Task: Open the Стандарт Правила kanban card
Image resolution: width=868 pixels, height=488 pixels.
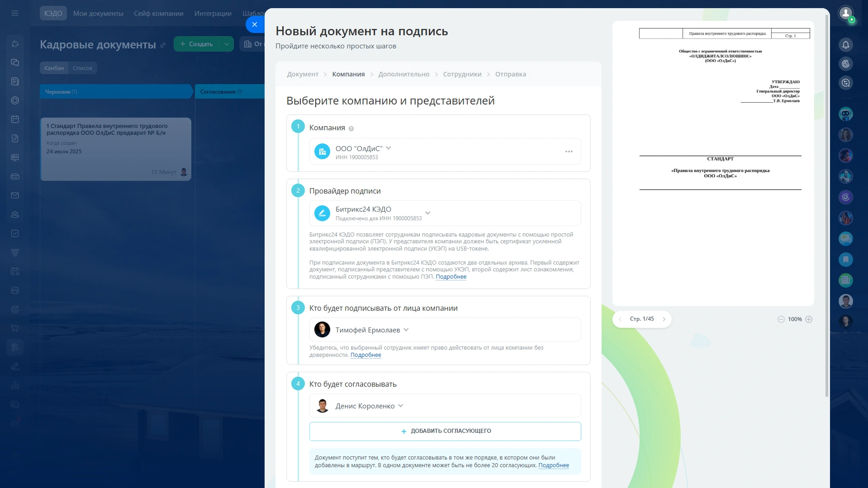Action: [x=116, y=149]
